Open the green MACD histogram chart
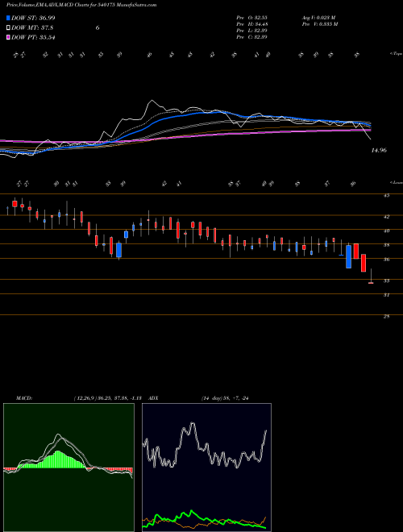Image resolution: width=403 pixels, height=532 pixels. [69, 468]
